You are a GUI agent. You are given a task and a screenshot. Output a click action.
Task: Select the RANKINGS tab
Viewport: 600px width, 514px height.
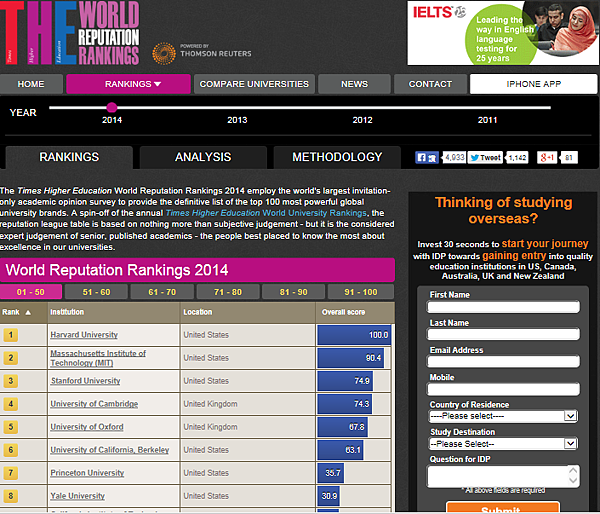[69, 157]
